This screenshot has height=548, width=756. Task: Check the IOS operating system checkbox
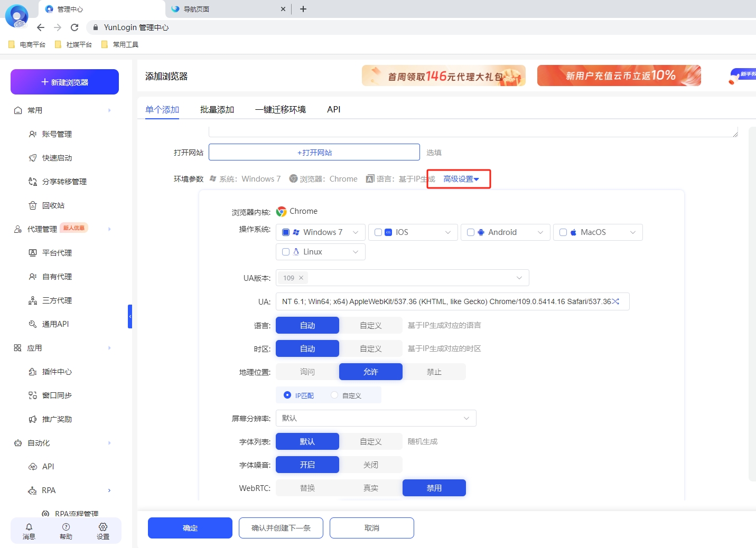378,232
